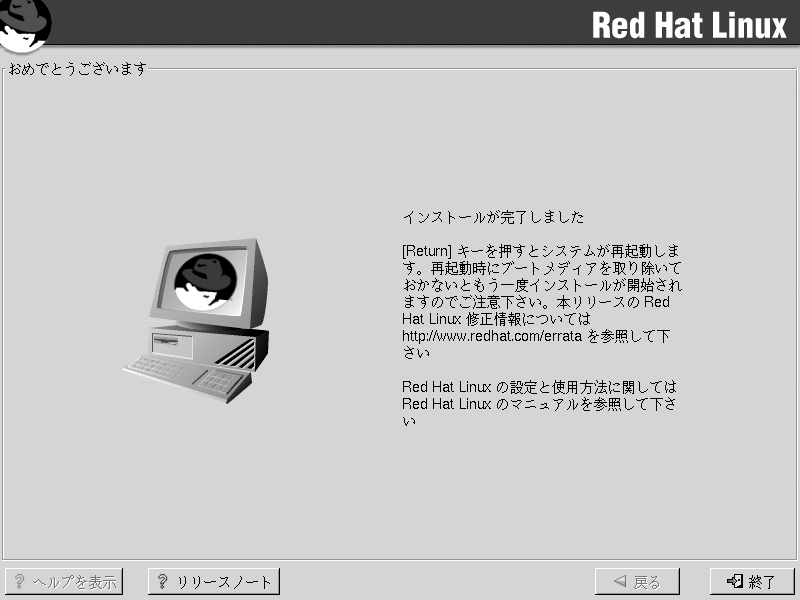
Task: Finish installation with the 終了 button
Action: click(x=752, y=582)
